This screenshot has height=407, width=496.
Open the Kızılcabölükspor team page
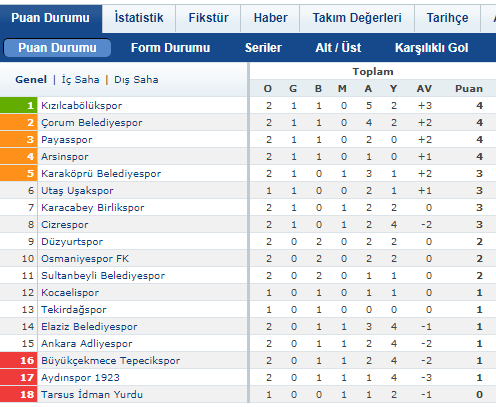(x=82, y=106)
